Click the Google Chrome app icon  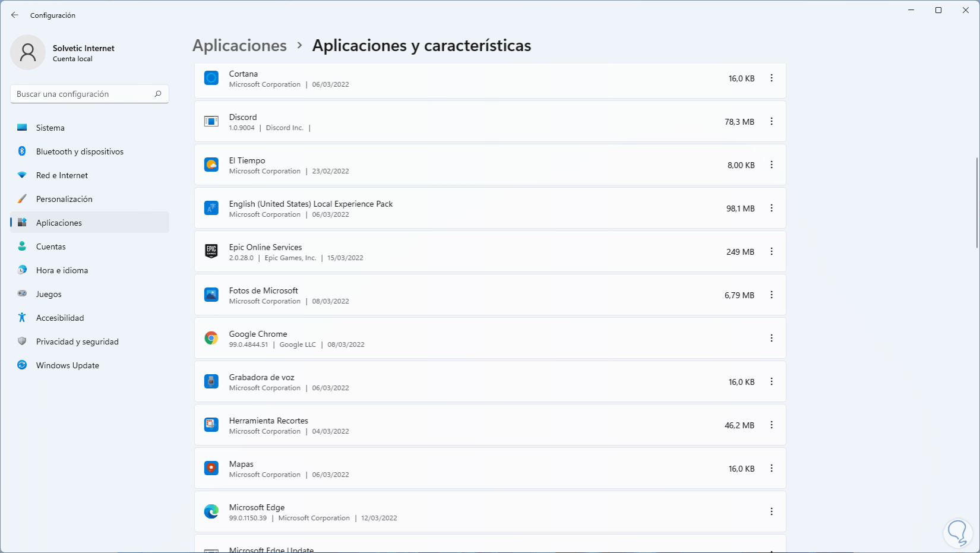pos(211,339)
